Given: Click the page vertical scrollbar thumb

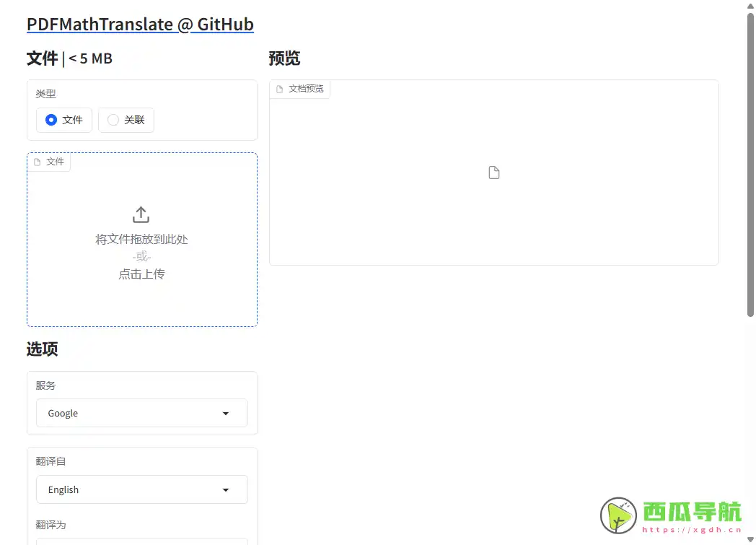Looking at the screenshot, I should 750,165.
